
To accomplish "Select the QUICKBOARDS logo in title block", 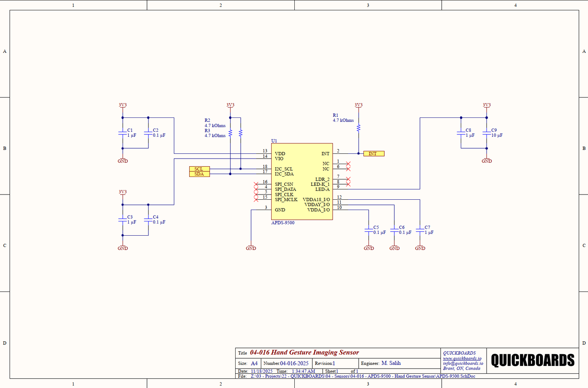I will coord(533,360).
